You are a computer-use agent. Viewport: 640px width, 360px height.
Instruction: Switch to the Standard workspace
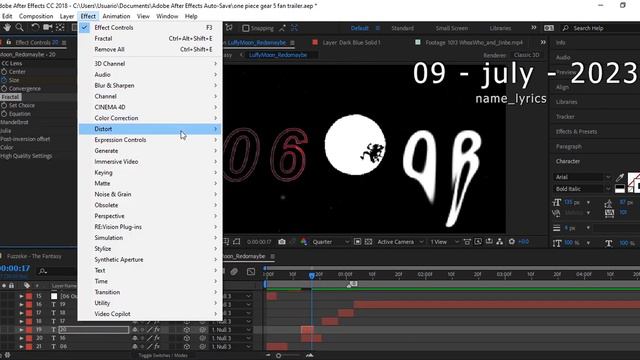pos(402,28)
